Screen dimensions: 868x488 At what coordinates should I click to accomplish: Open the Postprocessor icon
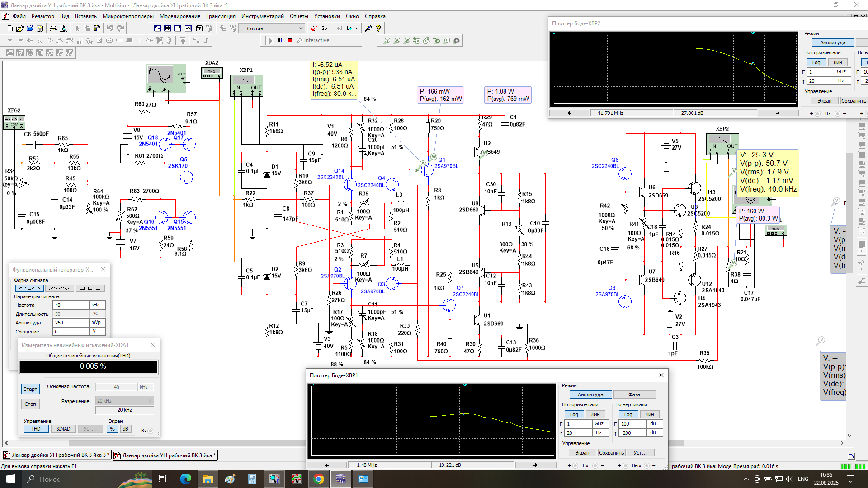click(x=198, y=28)
